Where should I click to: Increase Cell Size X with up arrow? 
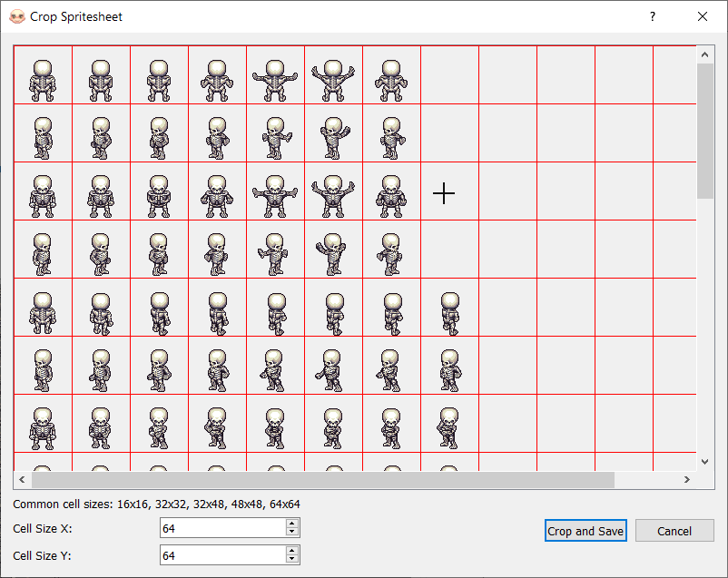[291, 524]
